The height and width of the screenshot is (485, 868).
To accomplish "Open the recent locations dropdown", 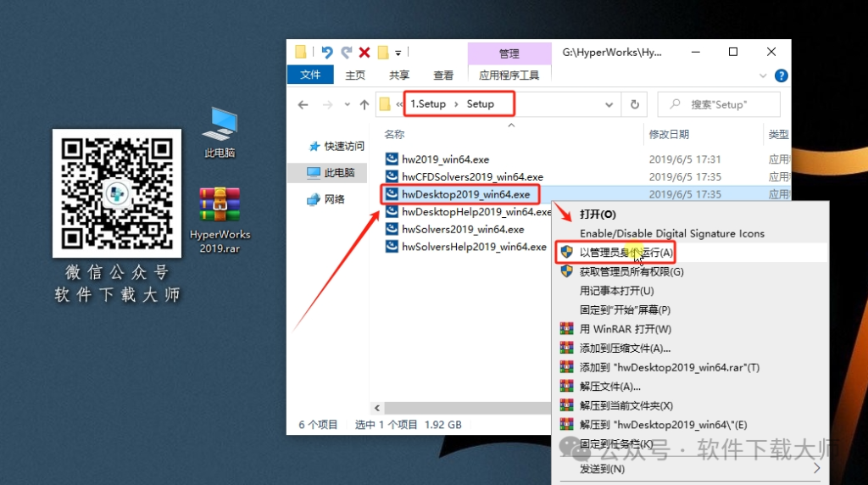I will coord(347,104).
